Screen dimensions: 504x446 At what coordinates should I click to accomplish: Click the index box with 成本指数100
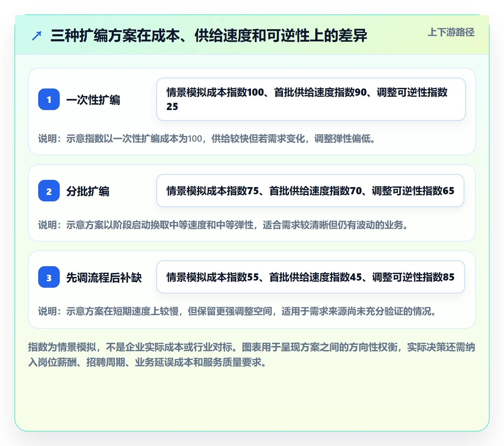pos(311,99)
